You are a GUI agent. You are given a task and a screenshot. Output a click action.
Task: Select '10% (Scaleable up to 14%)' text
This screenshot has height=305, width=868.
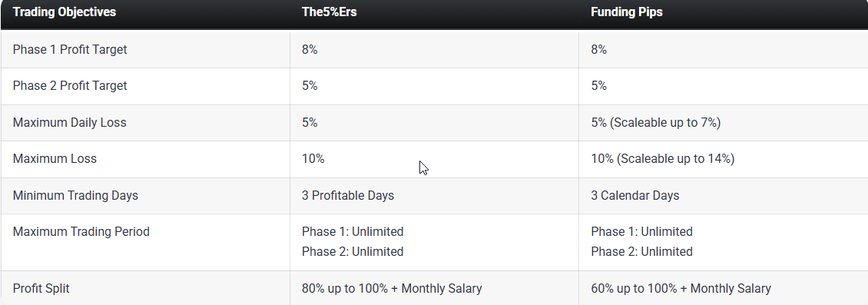[663, 159]
